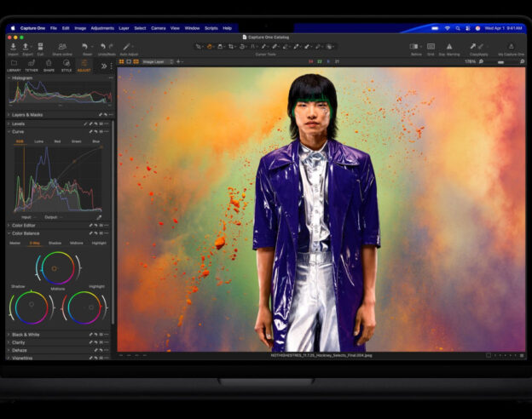Expand the Layers & Masks panel
Screen dimensions: 532x419
pos(9,115)
